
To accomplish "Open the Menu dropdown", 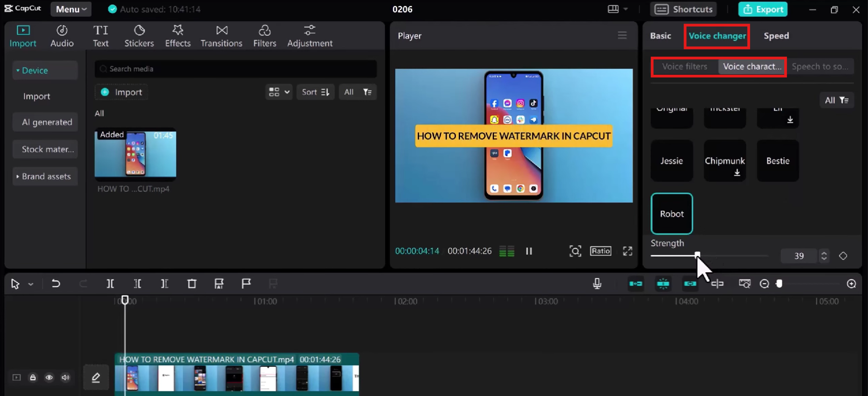I will point(71,9).
